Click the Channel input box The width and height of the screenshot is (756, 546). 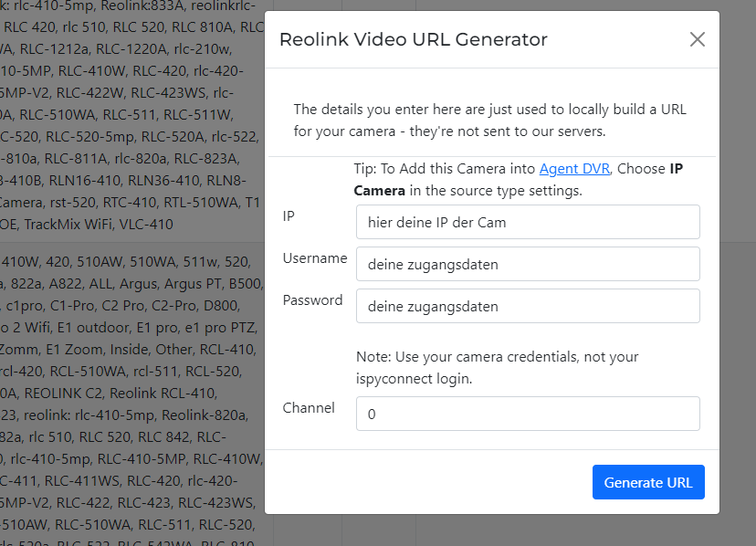coord(528,414)
